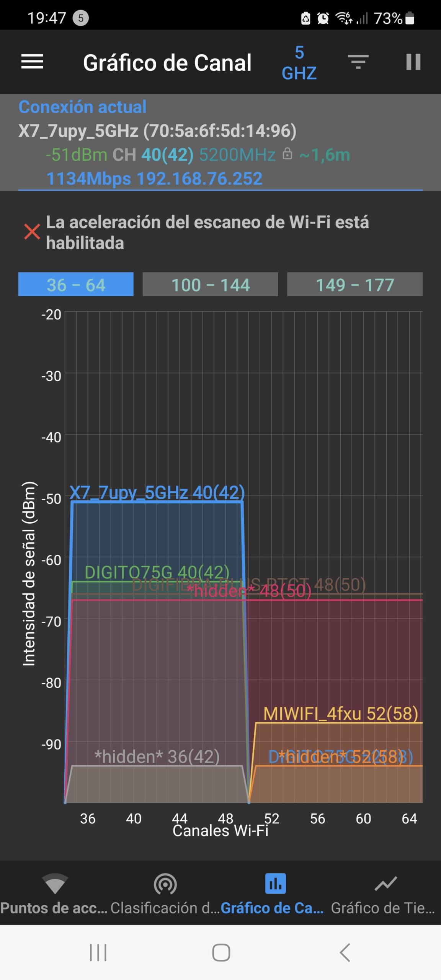The height and width of the screenshot is (980, 441).
Task: Select the 36 – 64 channel range
Action: pyautogui.click(x=76, y=284)
